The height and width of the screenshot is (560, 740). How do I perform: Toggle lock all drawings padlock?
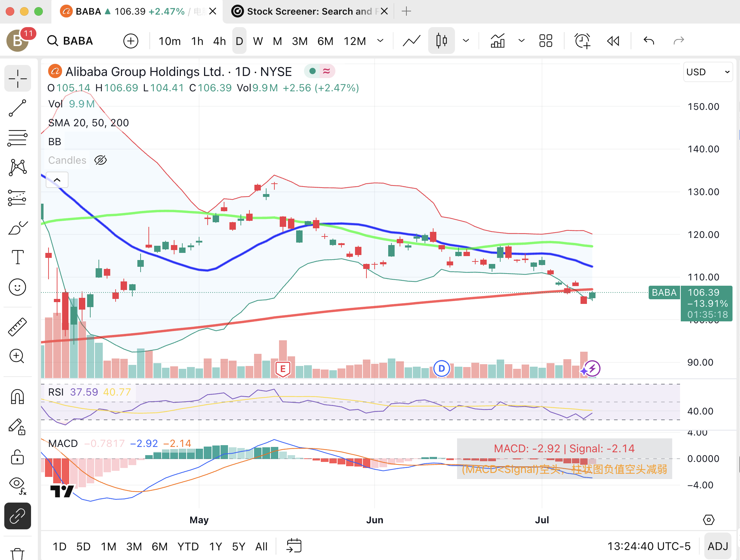pos(17,457)
